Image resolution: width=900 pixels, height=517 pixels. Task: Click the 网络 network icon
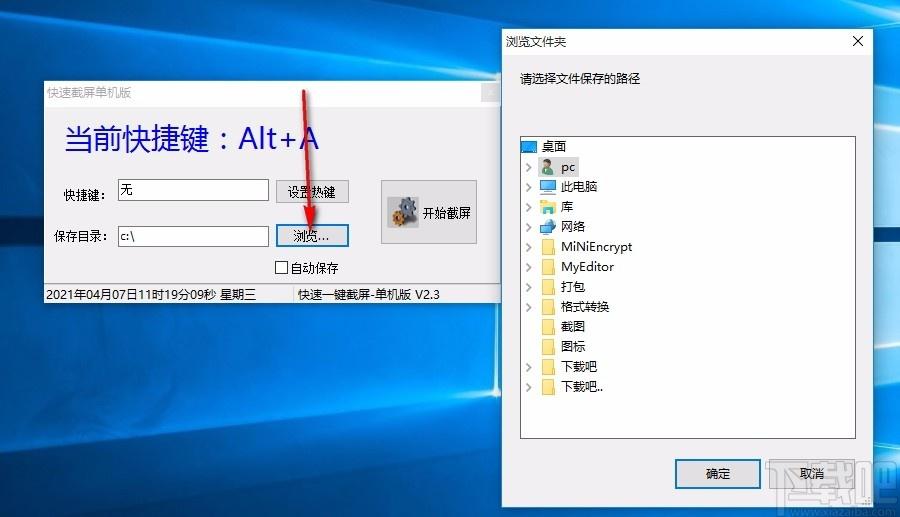(x=547, y=227)
